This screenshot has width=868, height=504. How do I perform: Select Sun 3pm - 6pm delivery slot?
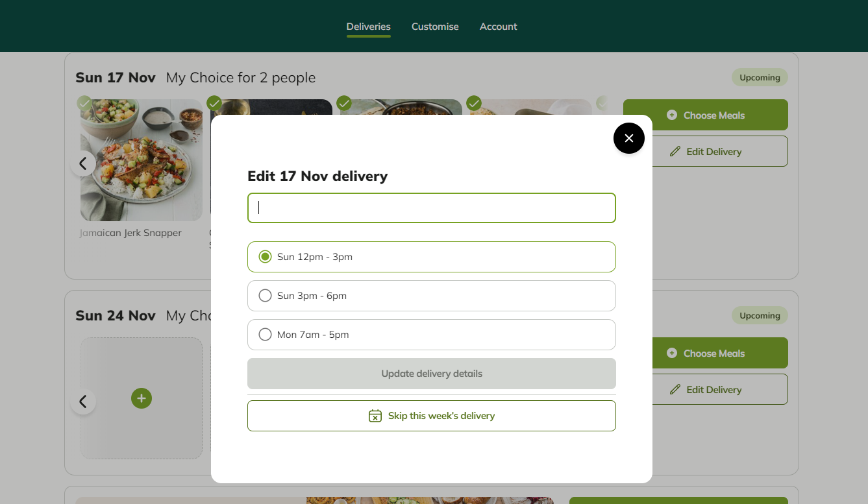pyautogui.click(x=431, y=296)
